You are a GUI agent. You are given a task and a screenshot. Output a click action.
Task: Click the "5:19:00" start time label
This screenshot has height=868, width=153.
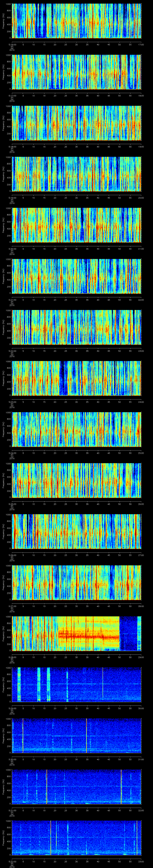pos(12,197)
